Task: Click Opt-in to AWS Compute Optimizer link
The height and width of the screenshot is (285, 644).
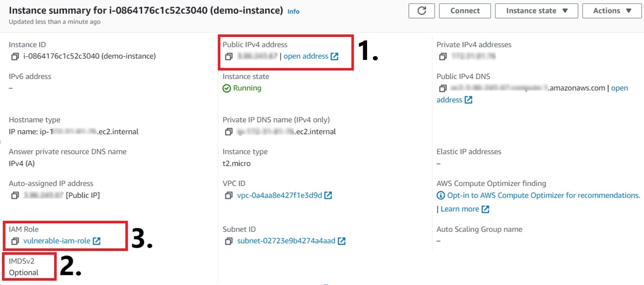Action: pyautogui.click(x=543, y=195)
